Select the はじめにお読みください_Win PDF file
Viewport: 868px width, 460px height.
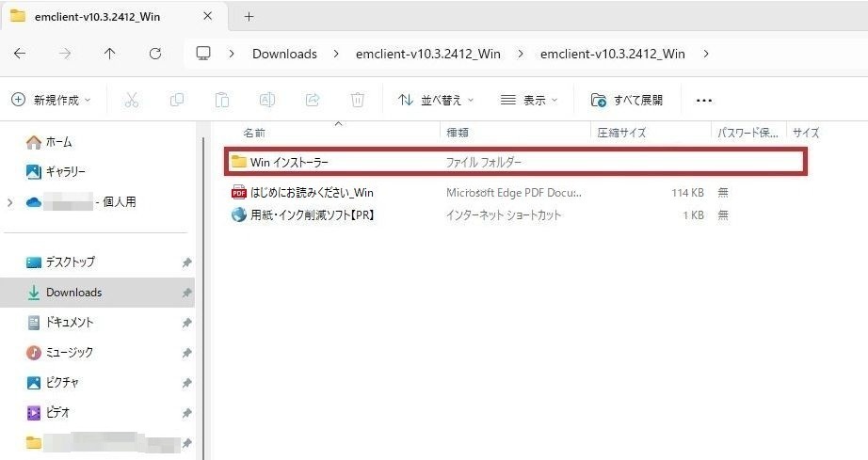[x=312, y=193]
